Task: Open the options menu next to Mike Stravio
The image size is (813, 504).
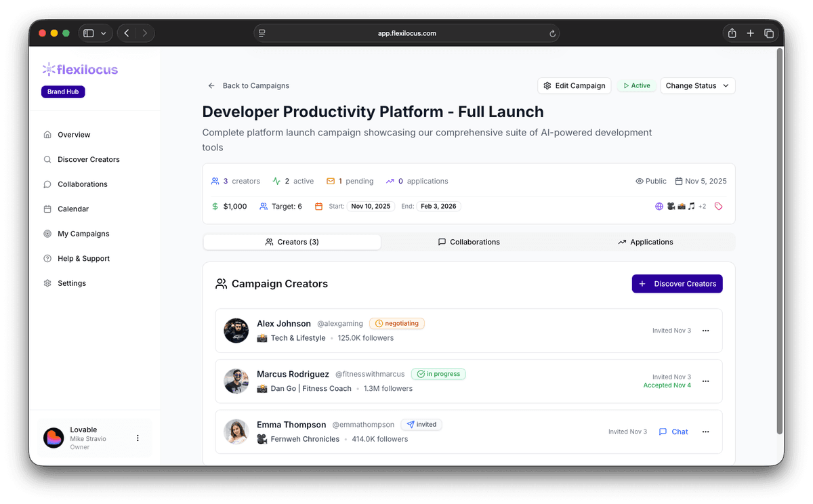Action: click(x=138, y=438)
